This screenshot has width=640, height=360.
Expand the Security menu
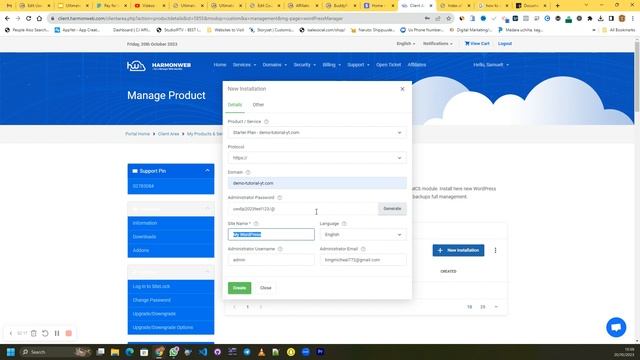(x=304, y=65)
